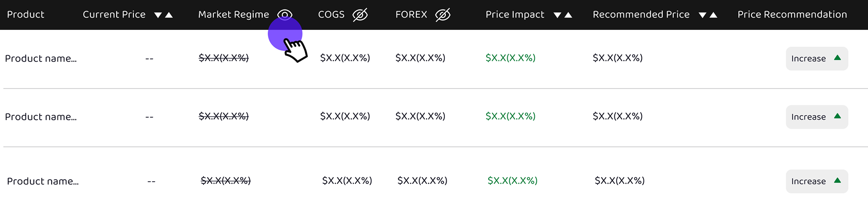The image size is (868, 215).
Task: Toggle Market Regime column visibility eye icon
Action: [285, 15]
